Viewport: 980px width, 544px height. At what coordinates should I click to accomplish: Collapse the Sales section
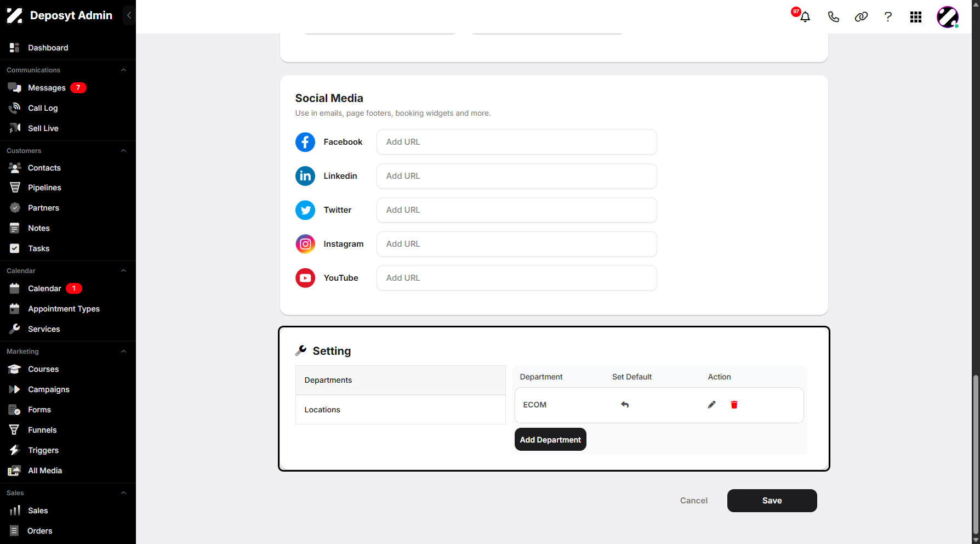tap(123, 493)
